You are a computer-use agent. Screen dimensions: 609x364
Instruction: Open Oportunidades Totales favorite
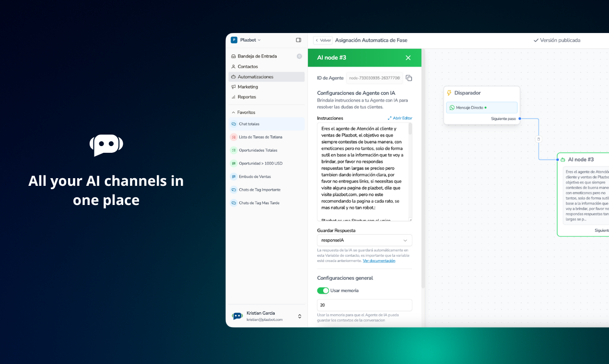(x=266, y=150)
